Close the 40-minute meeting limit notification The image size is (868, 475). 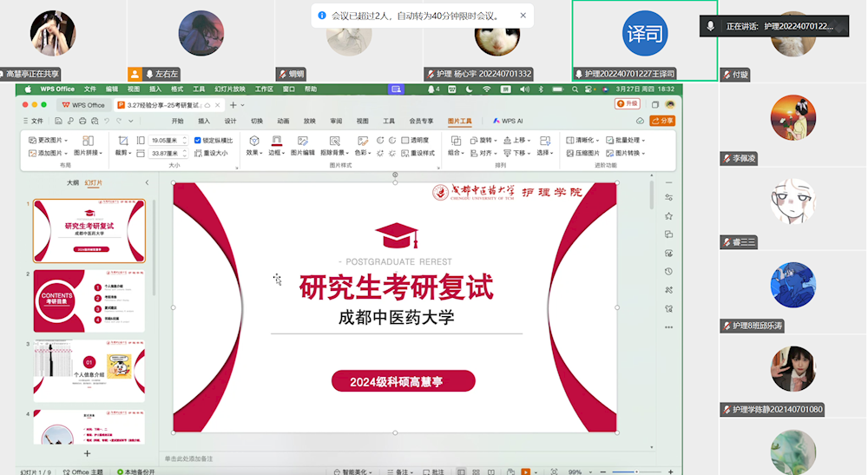[x=523, y=16]
